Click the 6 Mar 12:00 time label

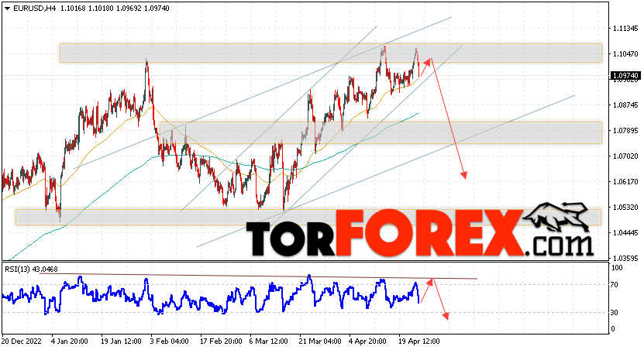pos(269,341)
